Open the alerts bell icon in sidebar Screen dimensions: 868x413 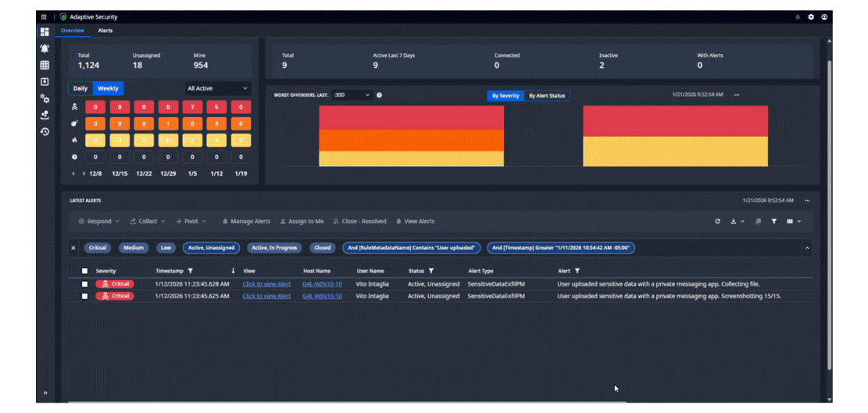pyautogui.click(x=45, y=48)
